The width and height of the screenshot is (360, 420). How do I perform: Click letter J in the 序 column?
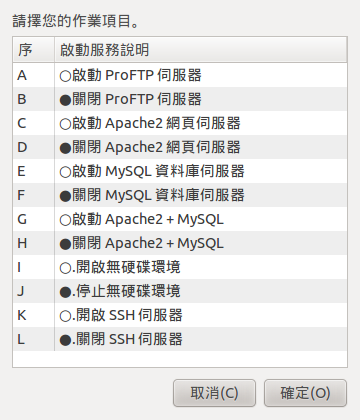point(21,291)
